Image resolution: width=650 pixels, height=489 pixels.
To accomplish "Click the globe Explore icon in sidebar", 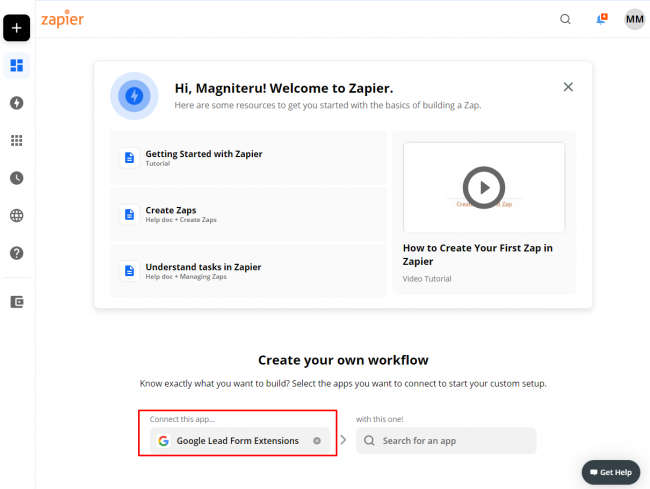I will coord(16,215).
